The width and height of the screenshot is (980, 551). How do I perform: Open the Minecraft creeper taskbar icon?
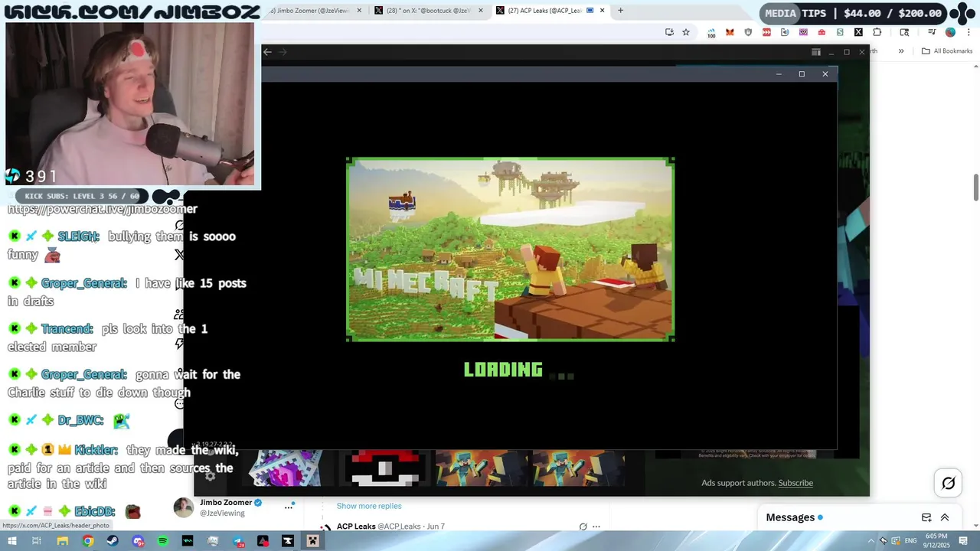tap(312, 541)
